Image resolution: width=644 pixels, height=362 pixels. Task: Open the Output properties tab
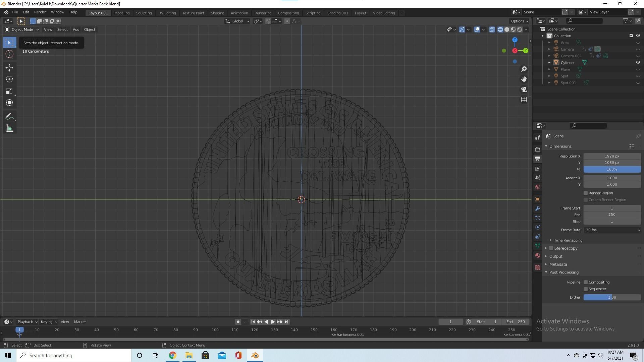[x=538, y=159]
